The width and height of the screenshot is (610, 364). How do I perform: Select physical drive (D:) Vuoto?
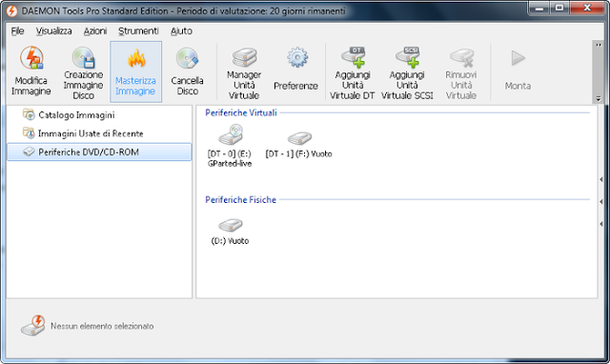tap(230, 232)
